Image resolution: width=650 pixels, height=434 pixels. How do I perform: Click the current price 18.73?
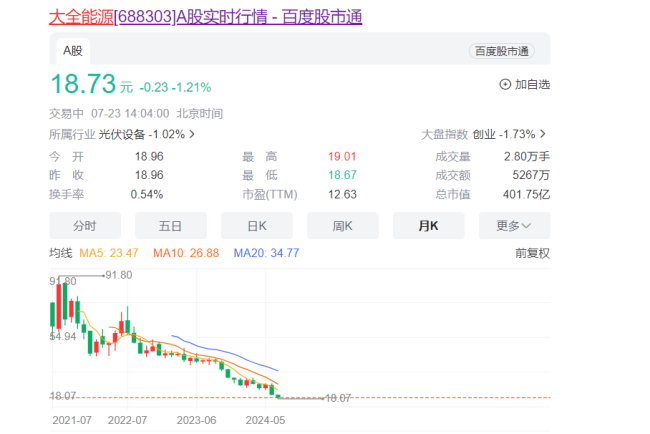(x=83, y=84)
